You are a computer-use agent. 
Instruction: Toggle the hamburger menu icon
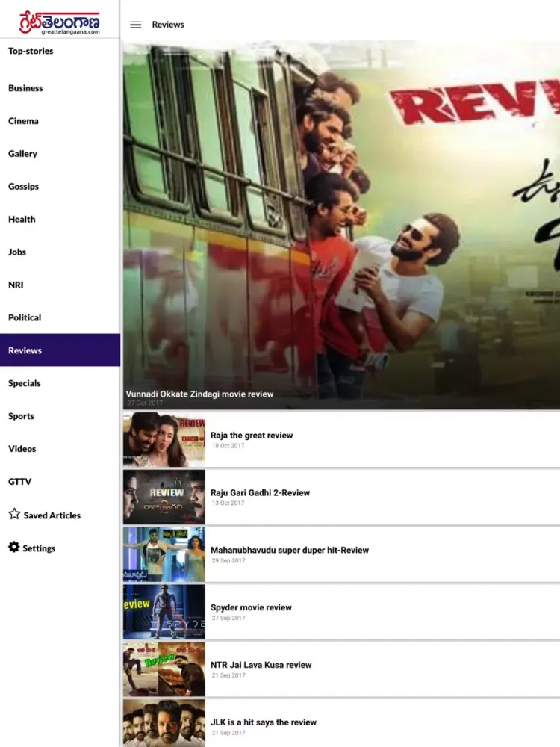click(136, 25)
